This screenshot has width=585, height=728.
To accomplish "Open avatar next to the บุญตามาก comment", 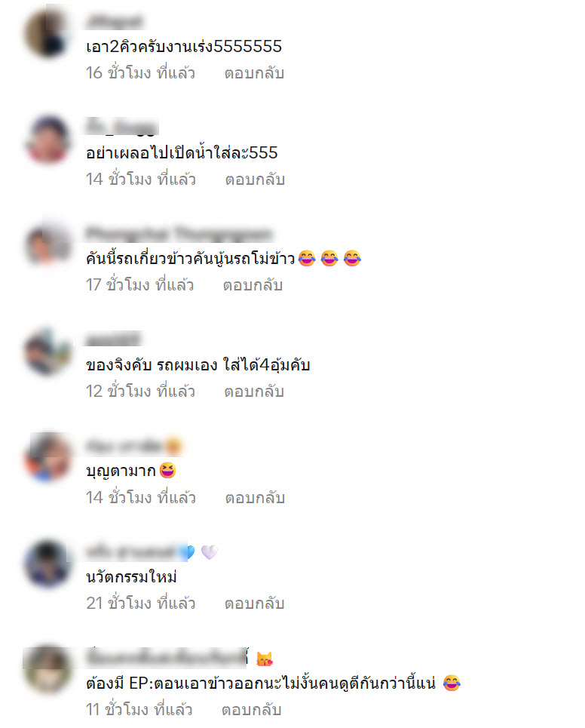I will 47,457.
